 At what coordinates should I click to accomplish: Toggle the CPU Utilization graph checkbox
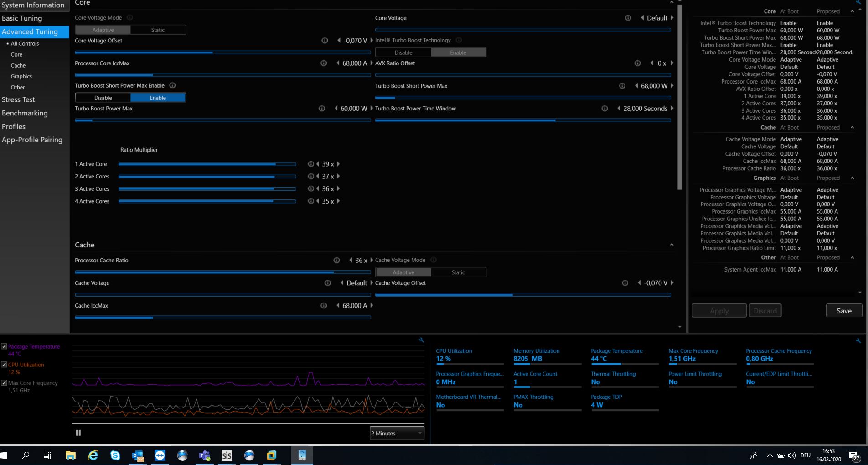click(x=4, y=365)
